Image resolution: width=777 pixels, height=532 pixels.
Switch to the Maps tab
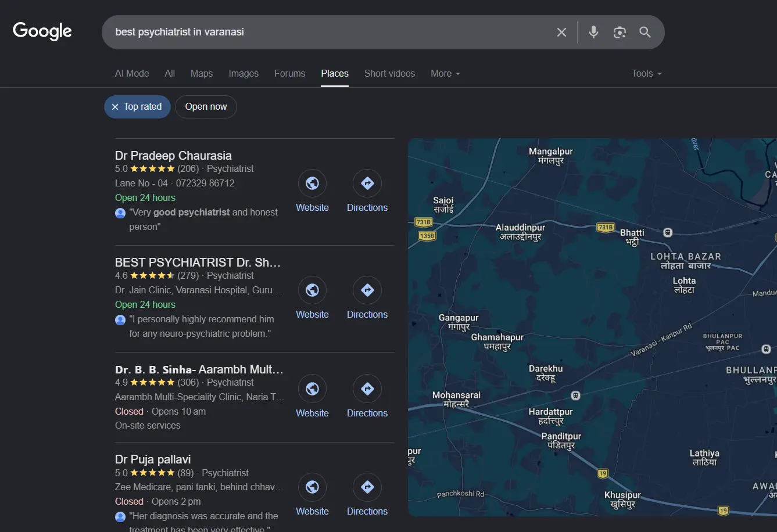(x=201, y=73)
